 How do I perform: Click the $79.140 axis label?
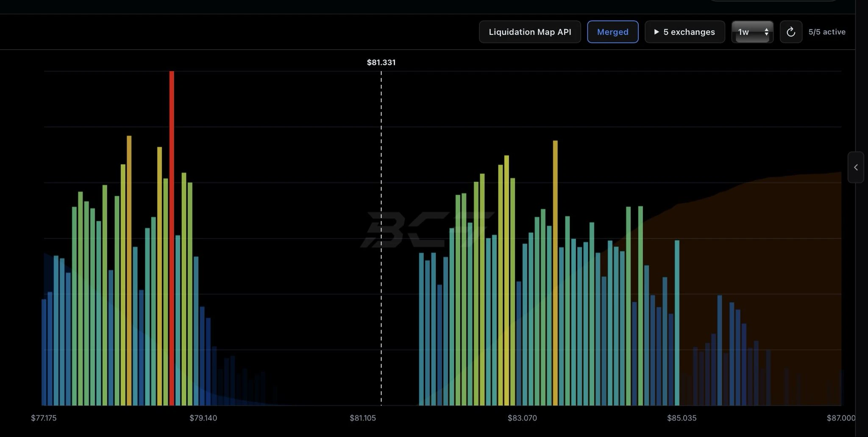(x=203, y=418)
